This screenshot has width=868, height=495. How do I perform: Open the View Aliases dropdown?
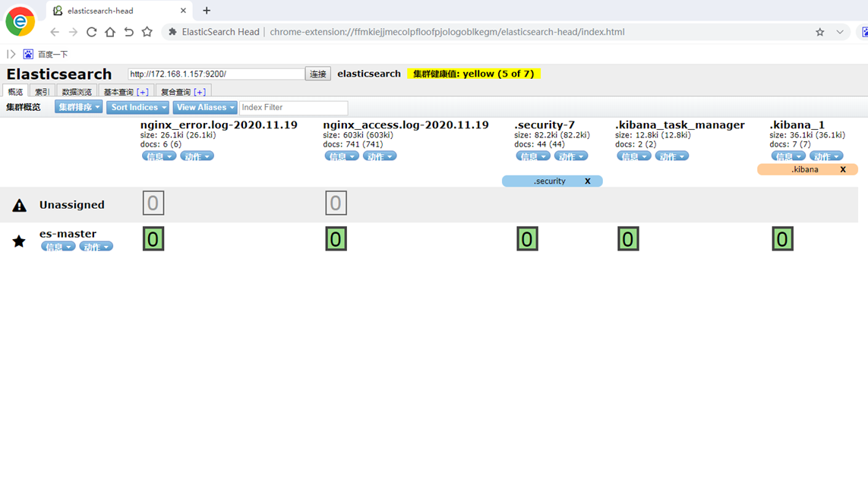tap(205, 107)
